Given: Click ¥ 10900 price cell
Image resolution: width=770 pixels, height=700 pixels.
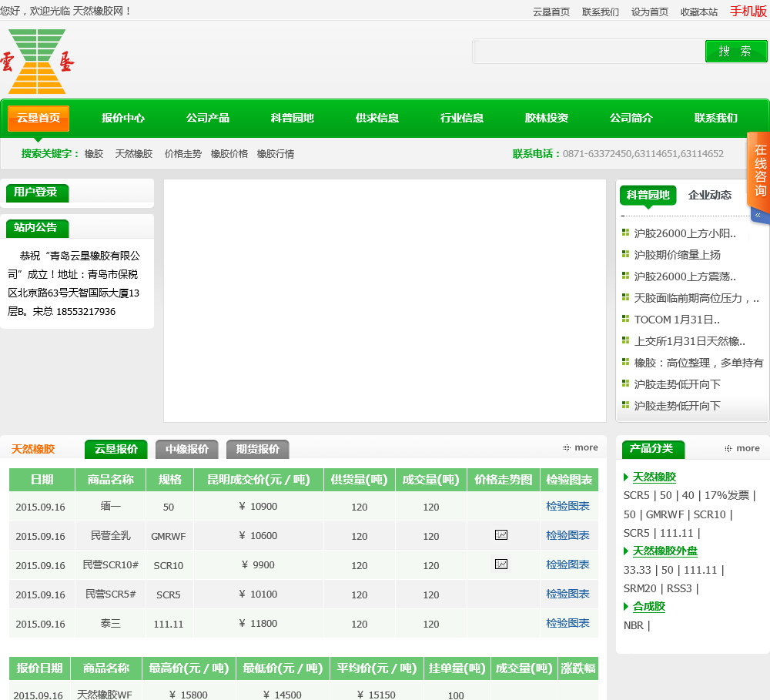Looking at the screenshot, I should pyautogui.click(x=258, y=507).
